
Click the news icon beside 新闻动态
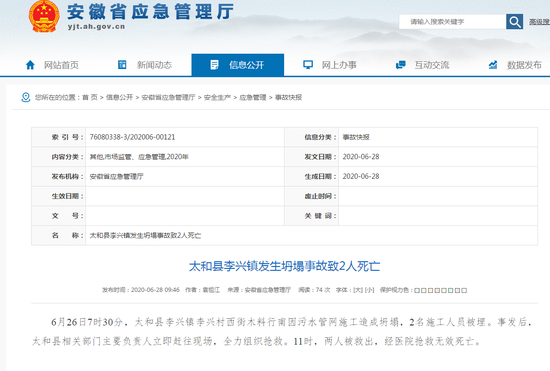click(x=122, y=65)
